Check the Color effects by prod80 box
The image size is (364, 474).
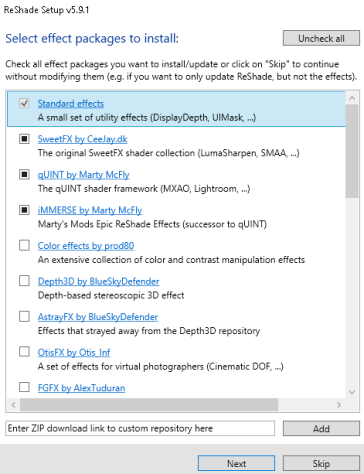[x=24, y=245]
